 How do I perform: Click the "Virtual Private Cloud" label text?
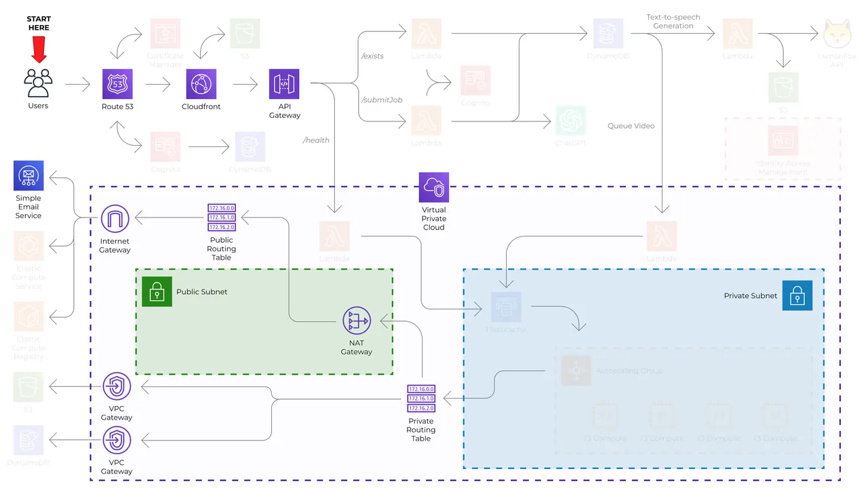pos(434,219)
